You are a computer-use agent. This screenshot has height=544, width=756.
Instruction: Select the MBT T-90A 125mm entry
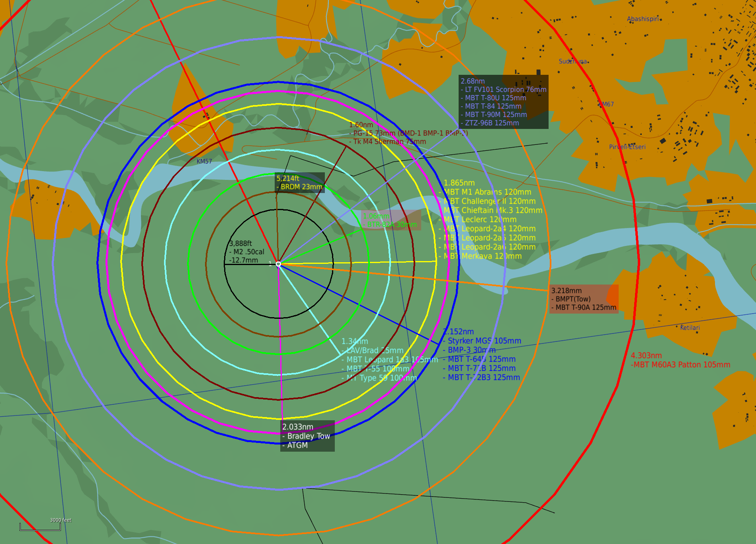[x=584, y=308]
